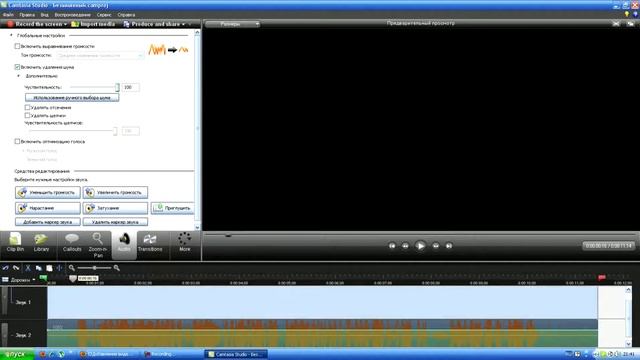Click the step-forward playback button
The height and width of the screenshot is (360, 640).
436,246
